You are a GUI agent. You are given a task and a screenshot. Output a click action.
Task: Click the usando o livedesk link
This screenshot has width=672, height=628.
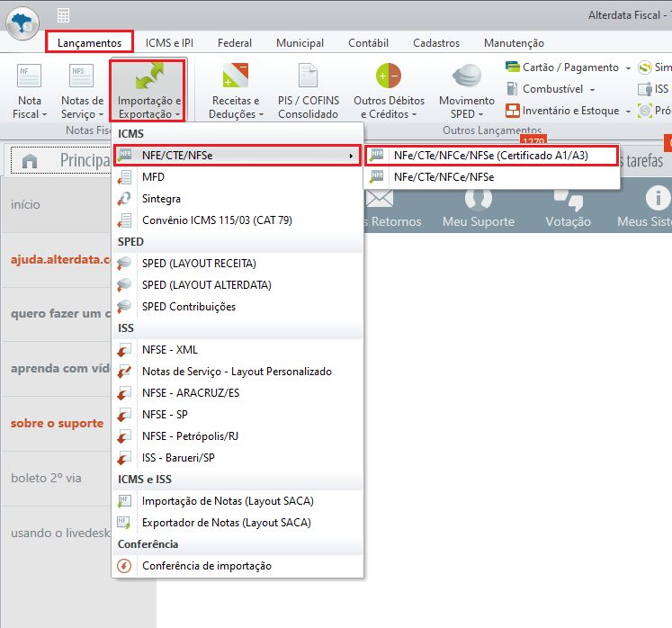coord(60,533)
